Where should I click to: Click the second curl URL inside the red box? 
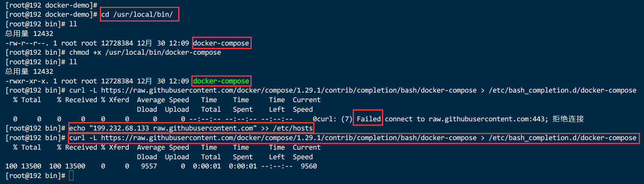[289, 138]
